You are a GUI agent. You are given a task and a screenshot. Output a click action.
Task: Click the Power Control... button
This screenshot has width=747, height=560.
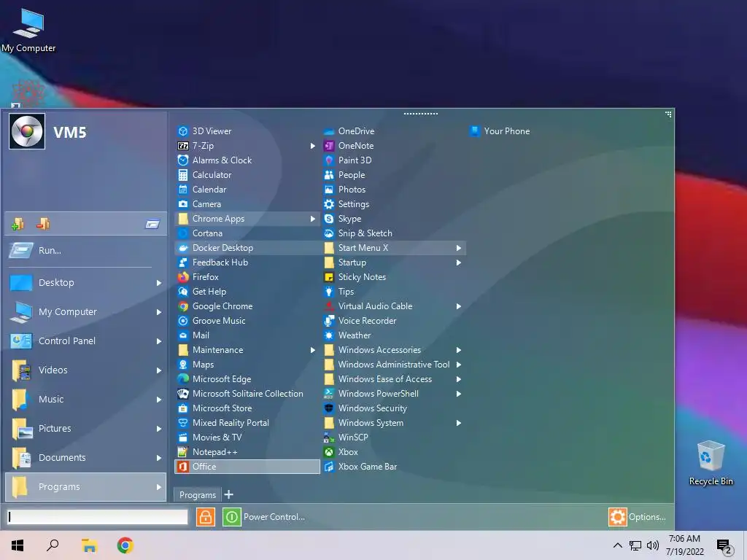click(264, 517)
